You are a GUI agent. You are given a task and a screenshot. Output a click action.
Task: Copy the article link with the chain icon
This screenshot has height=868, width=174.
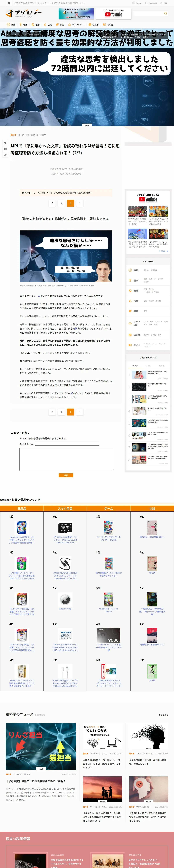[5, 155]
